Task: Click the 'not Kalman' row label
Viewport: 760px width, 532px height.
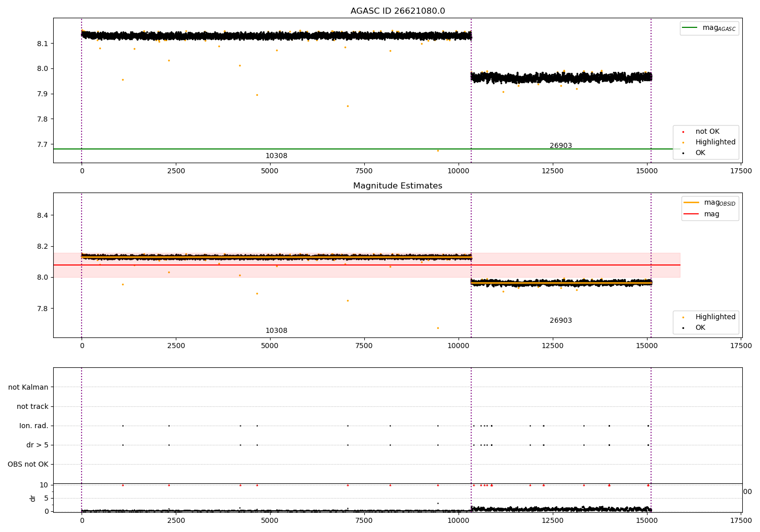Action: pyautogui.click(x=28, y=388)
